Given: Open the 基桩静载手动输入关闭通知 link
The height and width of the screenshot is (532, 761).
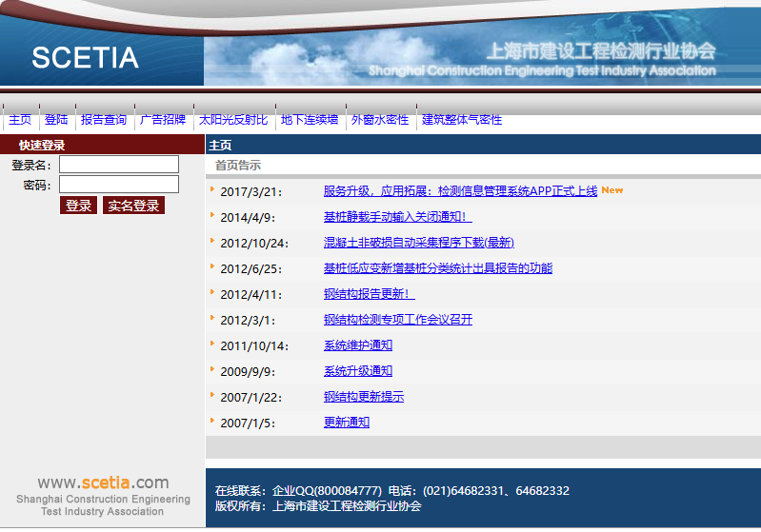Looking at the screenshot, I should 397,217.
